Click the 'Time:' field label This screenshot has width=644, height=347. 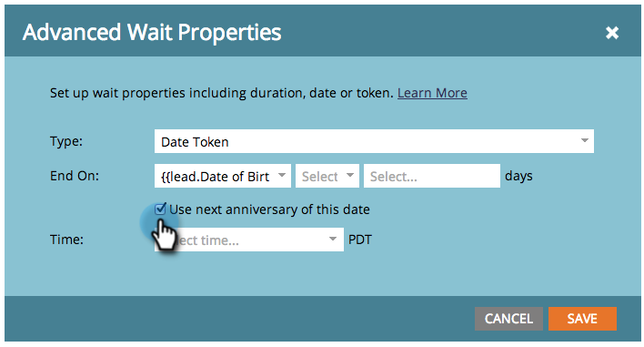click(66, 240)
